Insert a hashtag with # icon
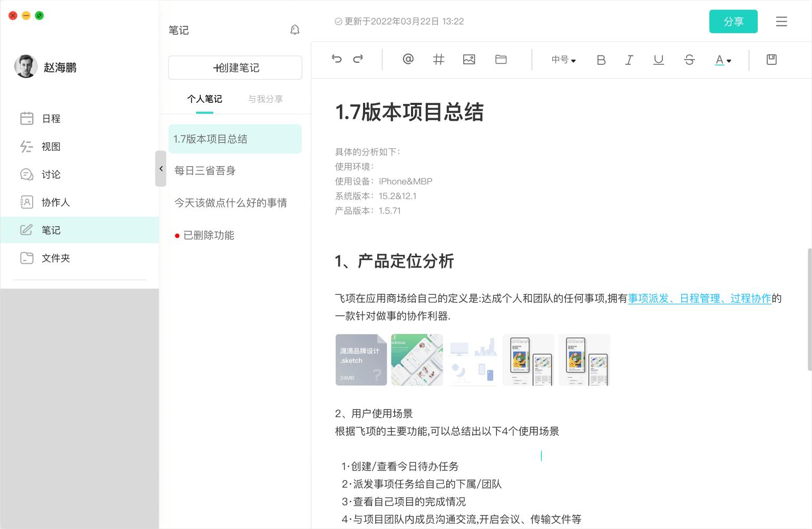This screenshot has width=812, height=529. (438, 59)
